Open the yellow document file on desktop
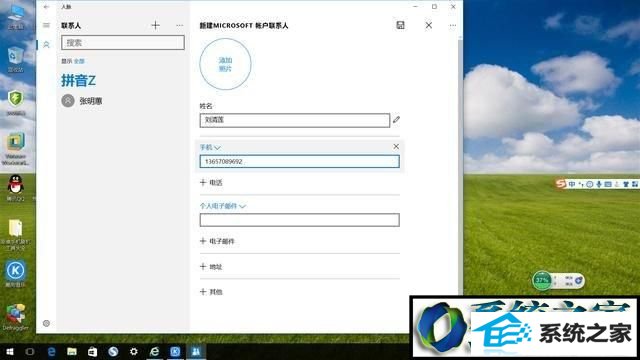640x360 pixels. (16, 234)
